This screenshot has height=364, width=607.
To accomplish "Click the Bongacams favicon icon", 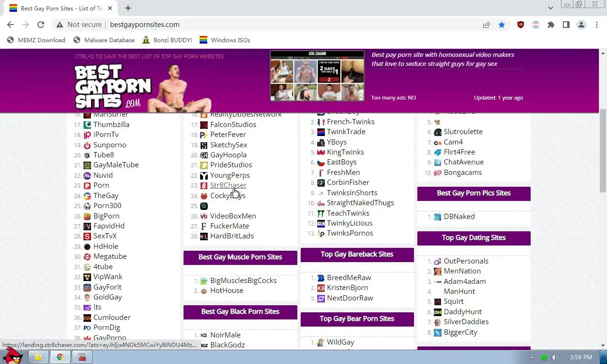I will (437, 173).
